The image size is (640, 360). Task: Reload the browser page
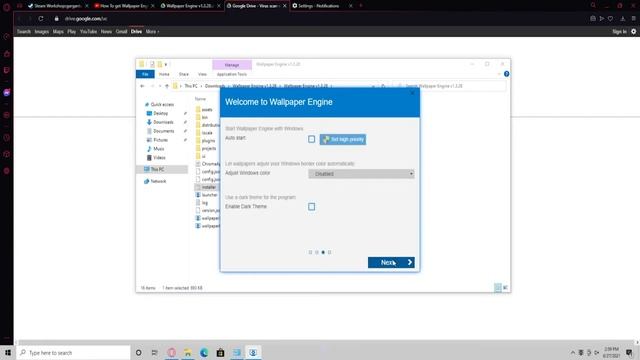(x=41, y=19)
